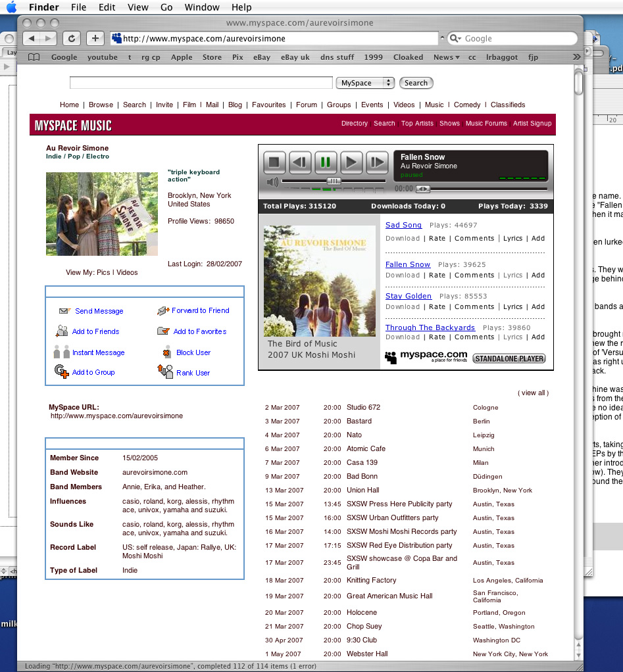Image resolution: width=623 pixels, height=672 pixels.
Task: Click the page vertical scrollbar thumb
Action: click(x=578, y=83)
